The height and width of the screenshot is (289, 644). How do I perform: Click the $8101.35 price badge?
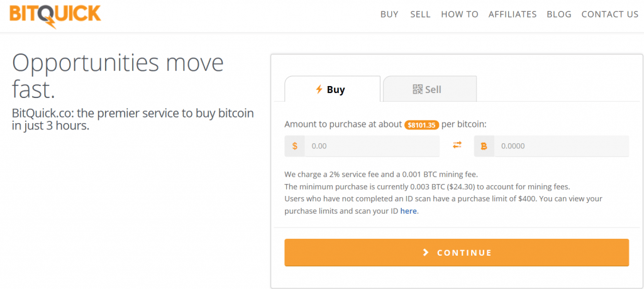point(422,125)
